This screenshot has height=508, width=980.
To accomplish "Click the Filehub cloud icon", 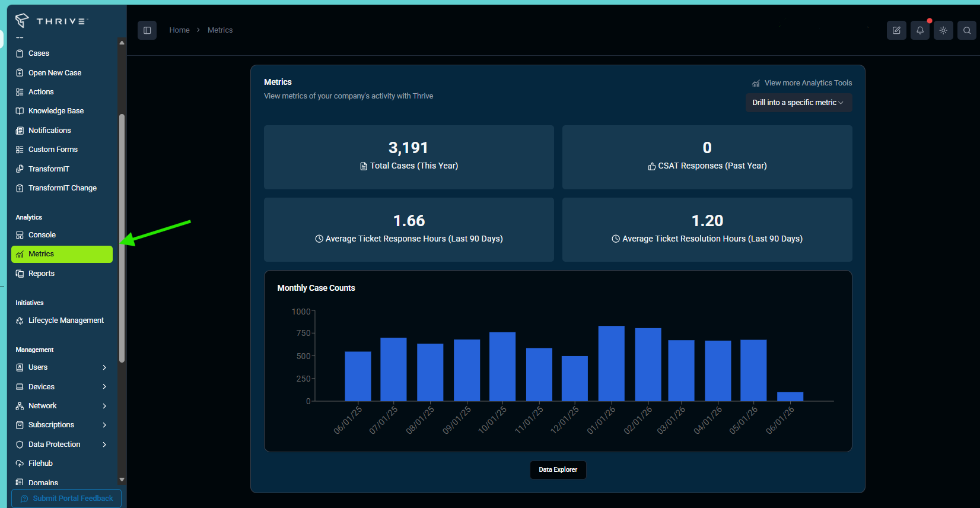I will click(x=20, y=463).
